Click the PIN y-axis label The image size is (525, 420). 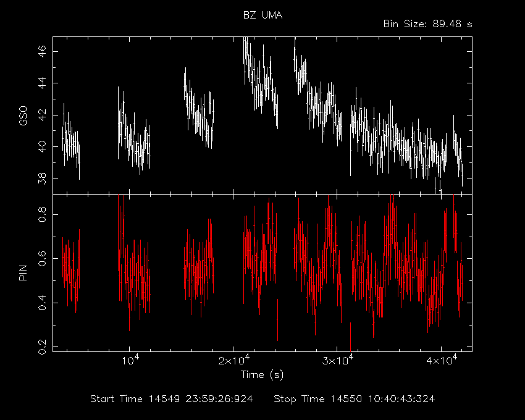coord(23,272)
